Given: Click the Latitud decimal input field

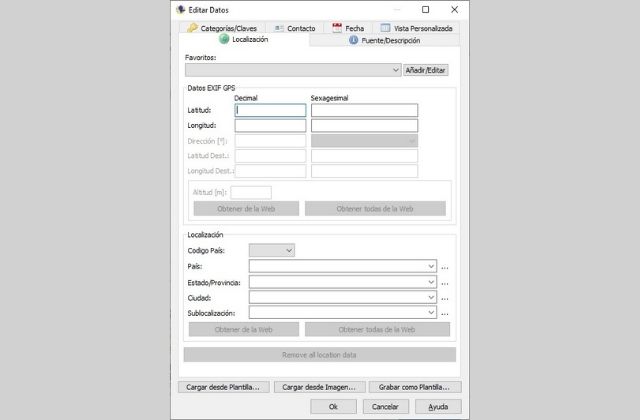Looking at the screenshot, I should tap(270, 111).
